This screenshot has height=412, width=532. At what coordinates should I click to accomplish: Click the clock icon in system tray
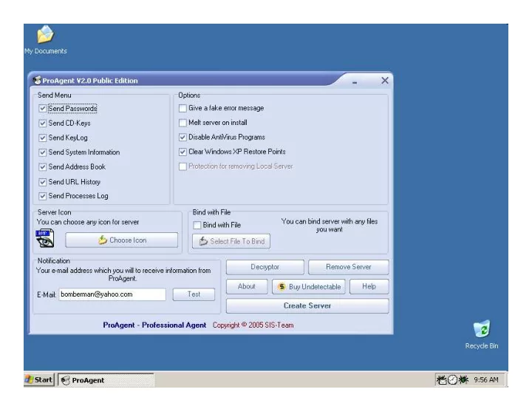coord(453,379)
